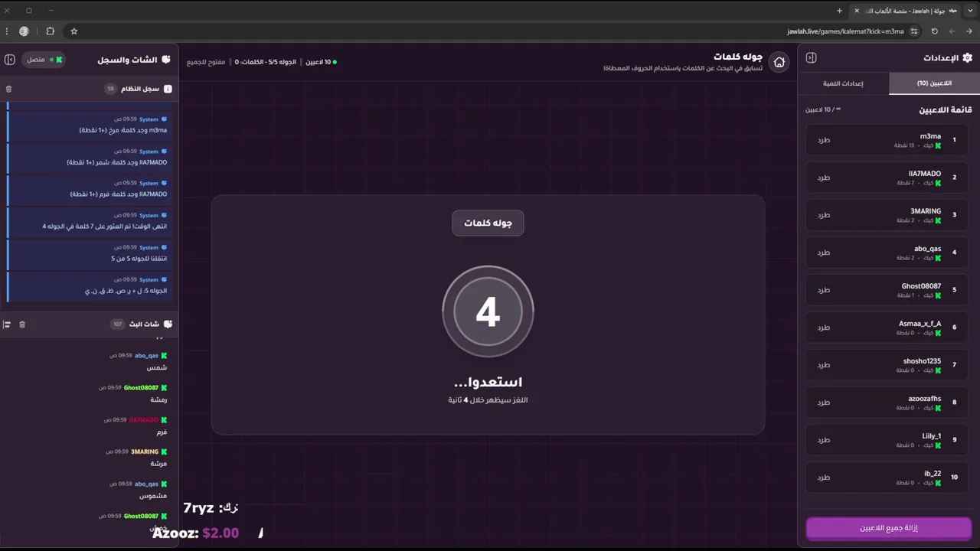Click the chat icon next to الشات والسجل
Screen dimensions: 980x551
pyautogui.click(x=166, y=60)
